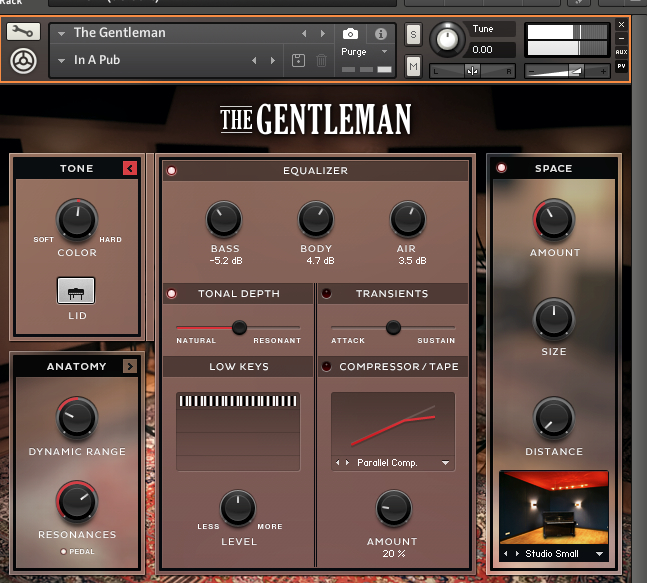This screenshot has width=647, height=583.
Task: Click the save snapshot disk icon
Action: tap(298, 61)
